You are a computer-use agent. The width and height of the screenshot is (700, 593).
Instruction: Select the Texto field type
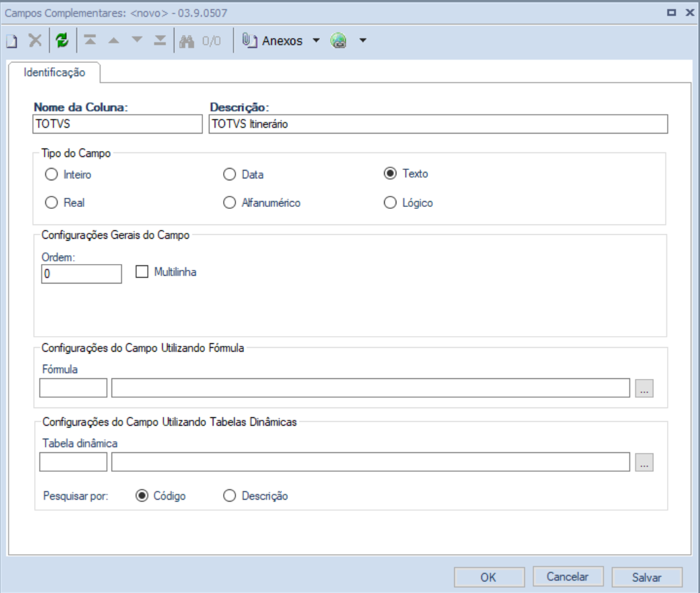pyautogui.click(x=406, y=173)
